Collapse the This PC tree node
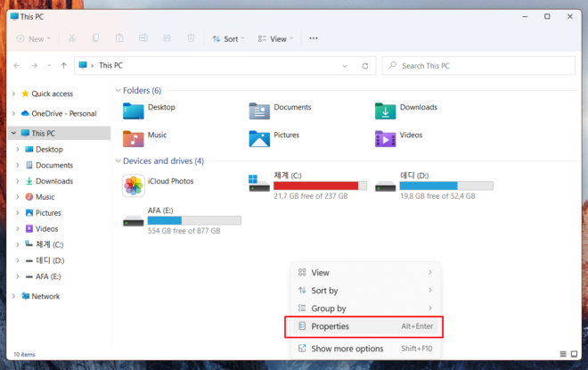Viewport: 588px width, 370px height. pos(14,133)
